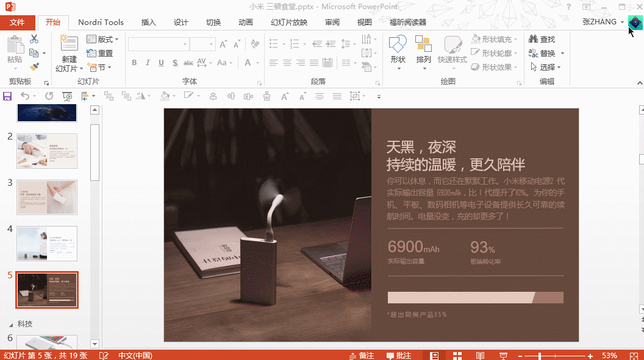This screenshot has width=644, height=360.
Task: Open the Slide Sorter view in status bar
Action: pos(457,355)
